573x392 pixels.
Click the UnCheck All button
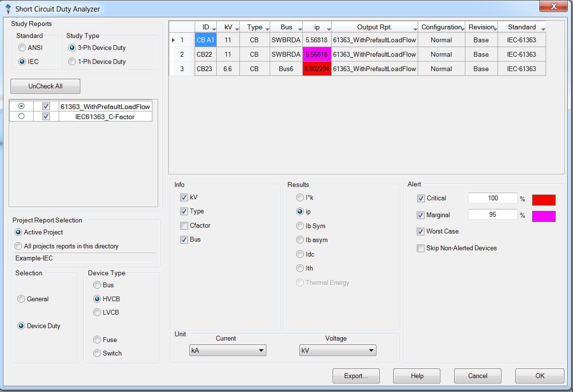point(45,86)
